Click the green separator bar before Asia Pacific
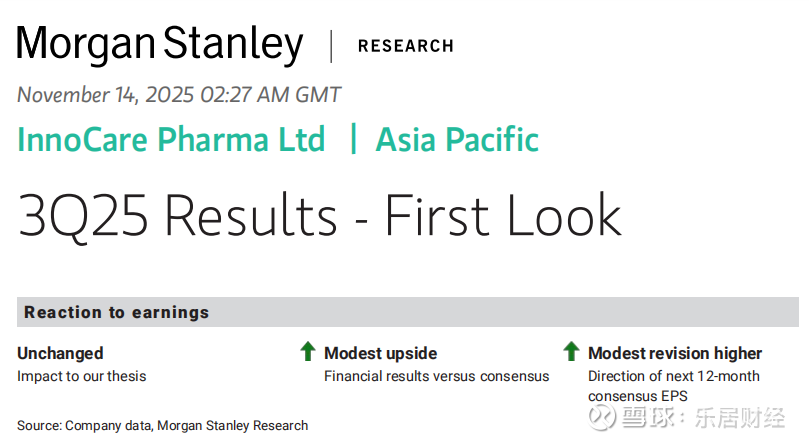The width and height of the screenshot is (809, 442). (353, 139)
